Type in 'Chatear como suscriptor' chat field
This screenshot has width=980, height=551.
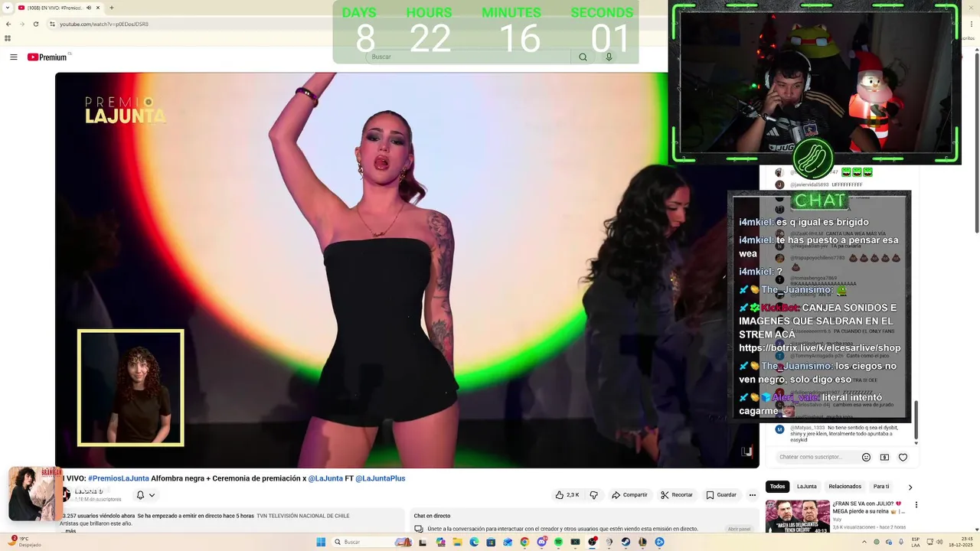[815, 457]
